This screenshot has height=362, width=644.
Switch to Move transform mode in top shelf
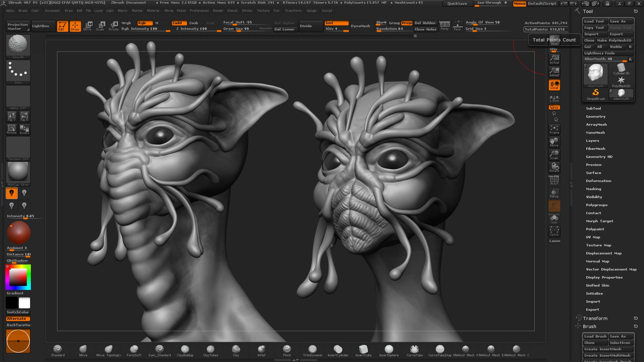coord(88,26)
